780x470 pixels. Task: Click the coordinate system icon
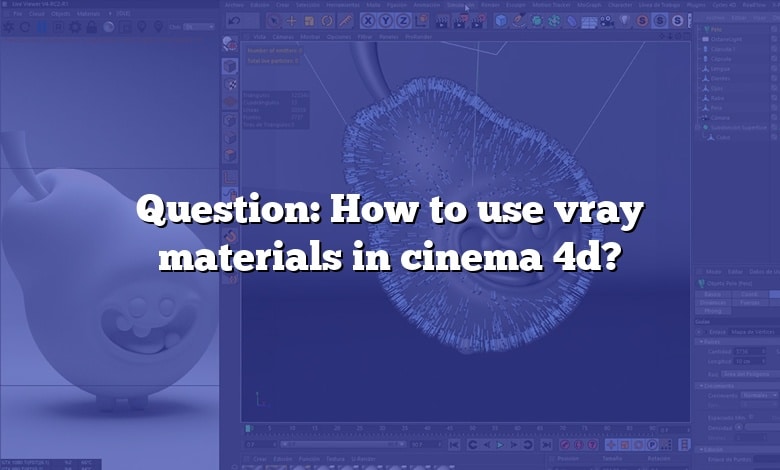point(422,21)
